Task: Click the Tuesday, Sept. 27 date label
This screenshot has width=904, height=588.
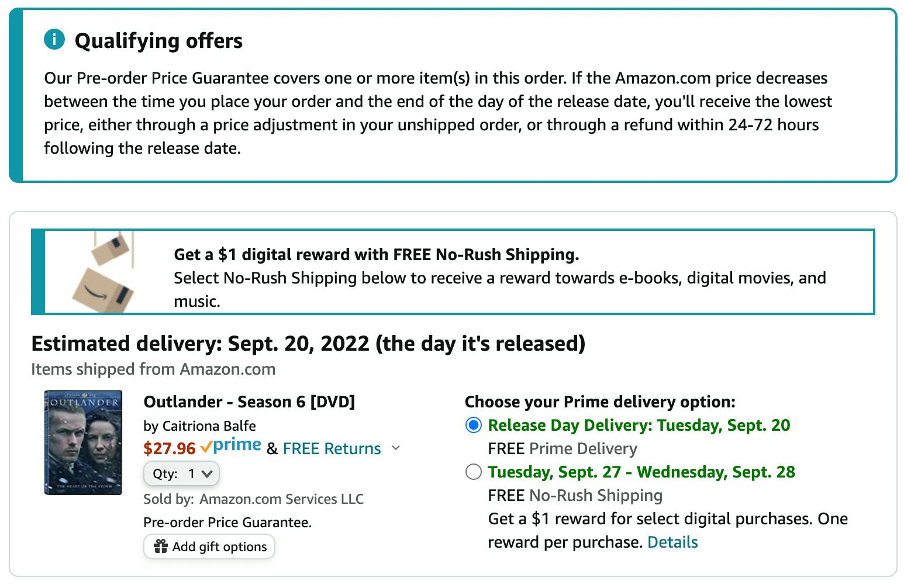Action: pos(558,472)
